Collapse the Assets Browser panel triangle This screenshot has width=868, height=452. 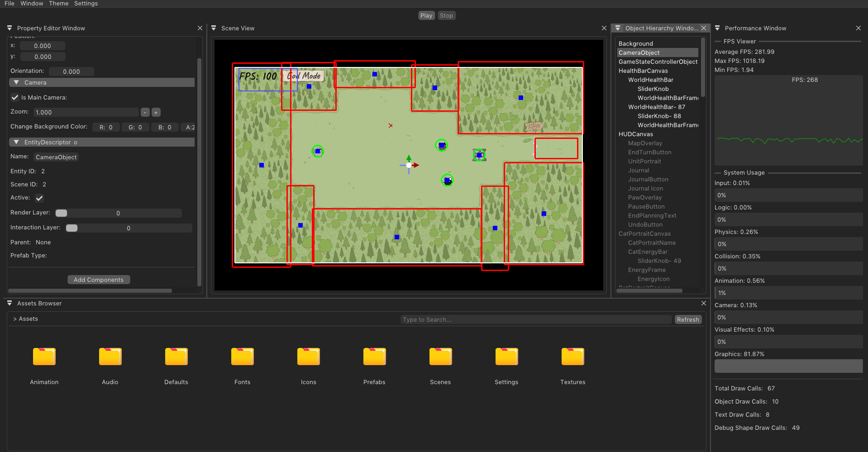[10, 303]
